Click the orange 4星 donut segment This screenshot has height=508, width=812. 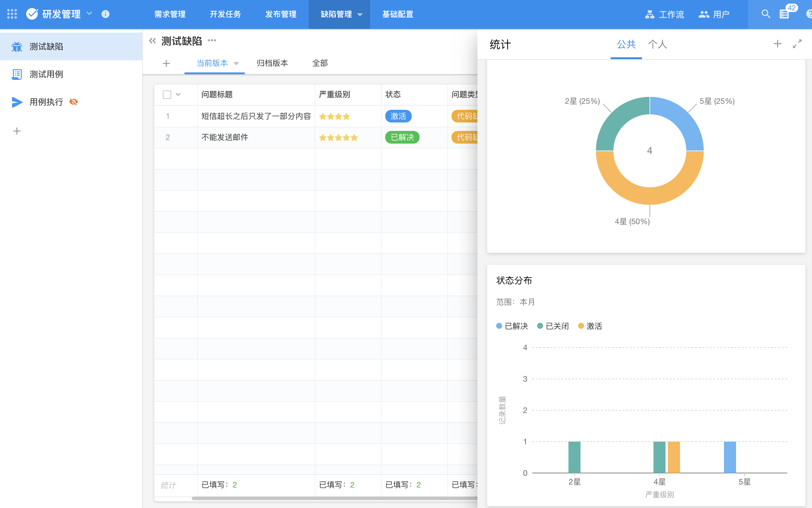(650, 196)
